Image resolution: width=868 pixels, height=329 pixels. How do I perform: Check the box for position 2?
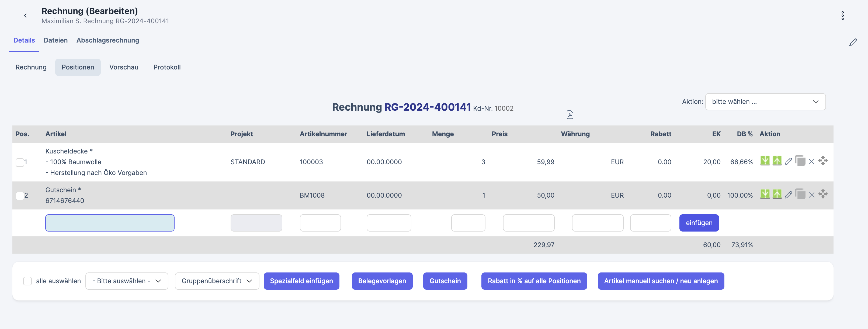click(x=20, y=196)
